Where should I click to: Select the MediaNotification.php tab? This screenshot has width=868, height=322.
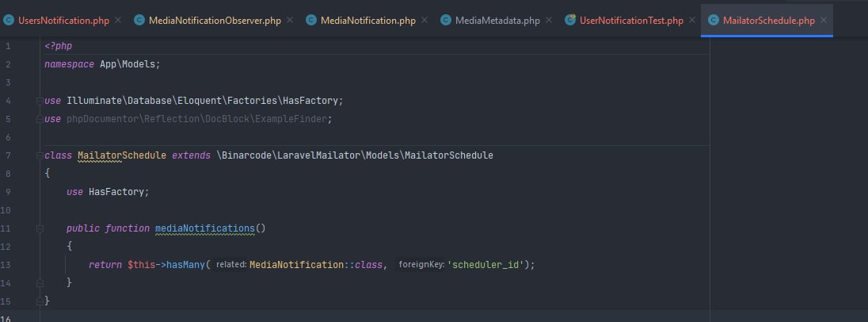[368, 21]
